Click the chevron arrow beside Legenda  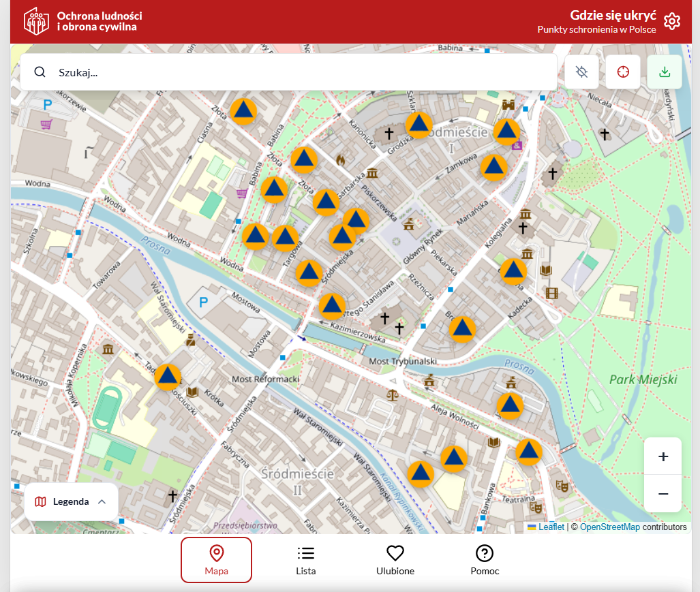pos(102,501)
